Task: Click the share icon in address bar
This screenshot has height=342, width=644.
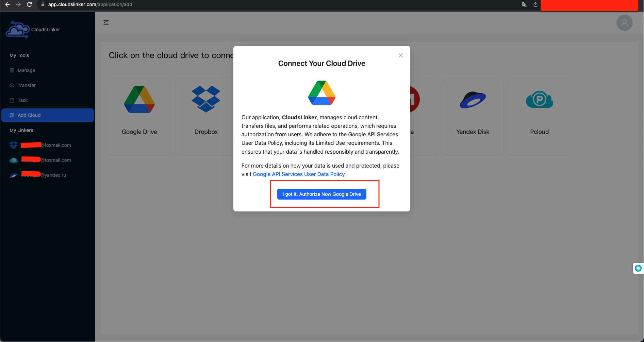Action: tap(535, 4)
